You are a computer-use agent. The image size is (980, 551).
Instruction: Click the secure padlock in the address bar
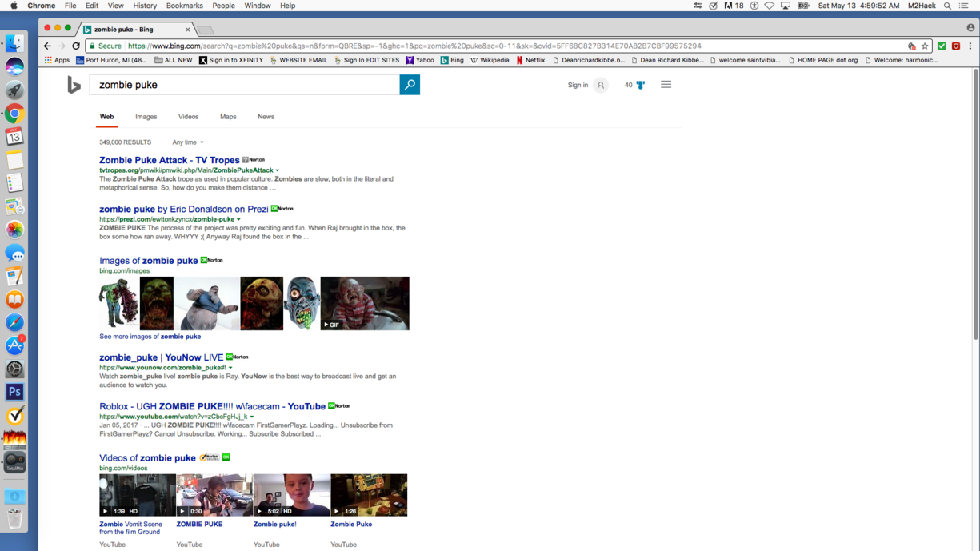(93, 46)
